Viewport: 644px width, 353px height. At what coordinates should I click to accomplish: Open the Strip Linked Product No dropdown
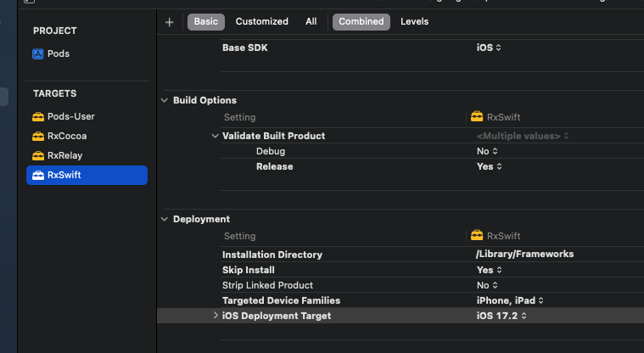[487, 285]
